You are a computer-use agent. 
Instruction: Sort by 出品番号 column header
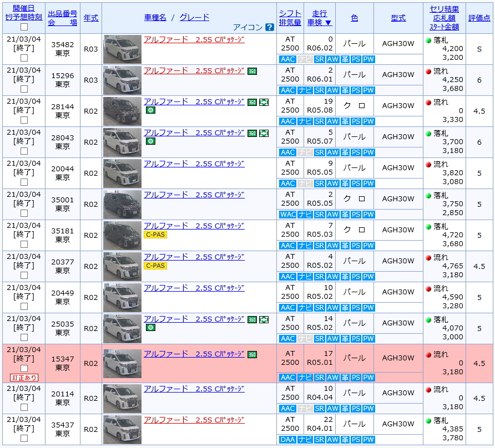click(x=63, y=13)
